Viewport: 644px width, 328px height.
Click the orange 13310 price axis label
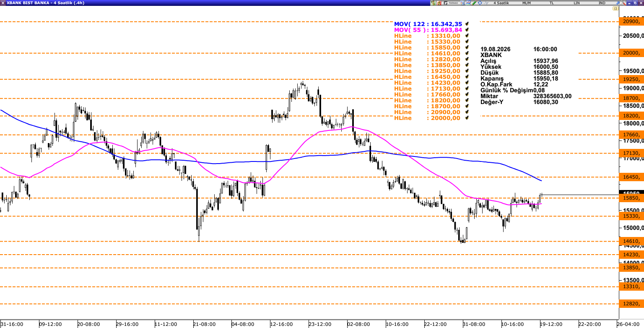click(631, 287)
